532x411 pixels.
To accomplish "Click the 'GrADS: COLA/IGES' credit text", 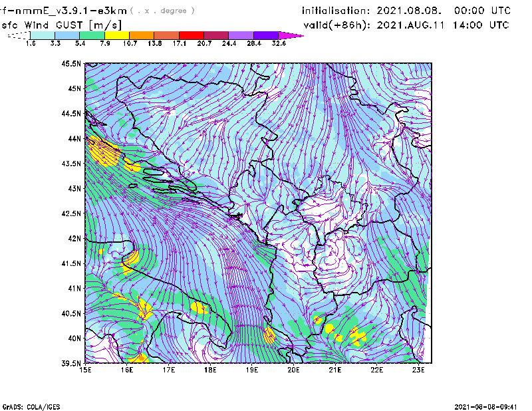I will [31, 407].
